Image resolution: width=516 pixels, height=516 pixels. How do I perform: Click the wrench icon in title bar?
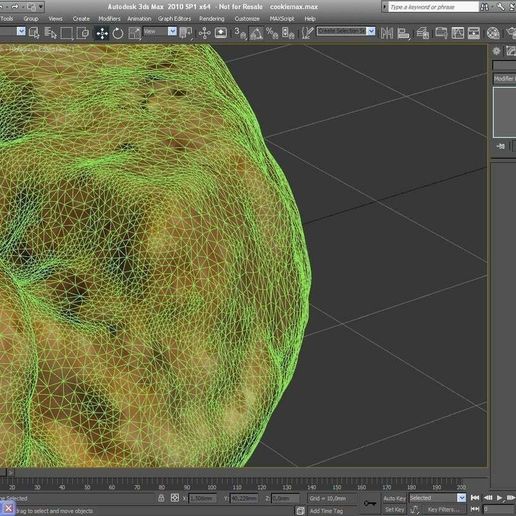pyautogui.click(x=500, y=7)
